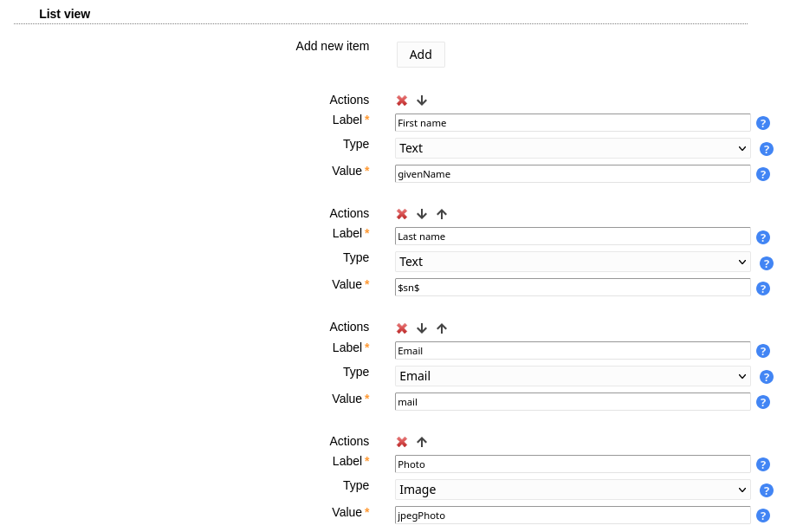The height and width of the screenshot is (532, 803).
Task: Delete the Photo list item
Action: point(402,442)
